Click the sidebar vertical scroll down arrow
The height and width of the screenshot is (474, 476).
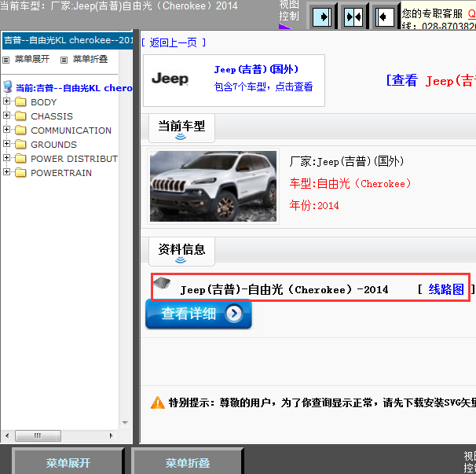point(125,423)
